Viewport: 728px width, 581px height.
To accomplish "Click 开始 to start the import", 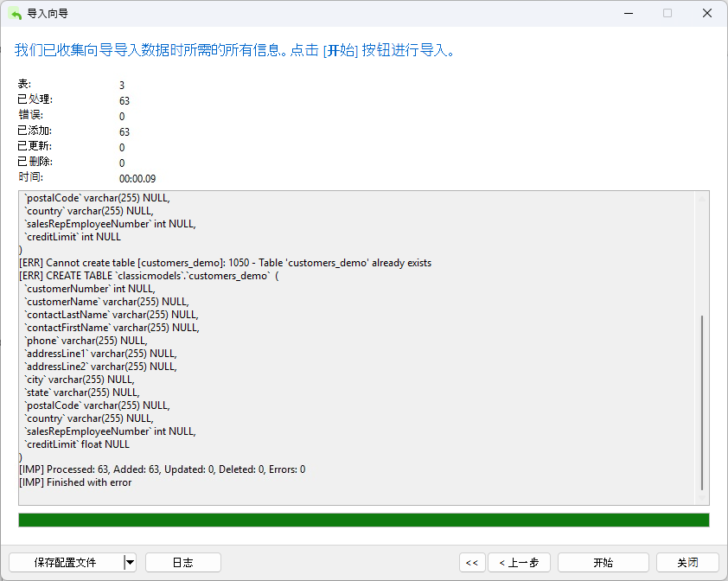I will (x=603, y=563).
